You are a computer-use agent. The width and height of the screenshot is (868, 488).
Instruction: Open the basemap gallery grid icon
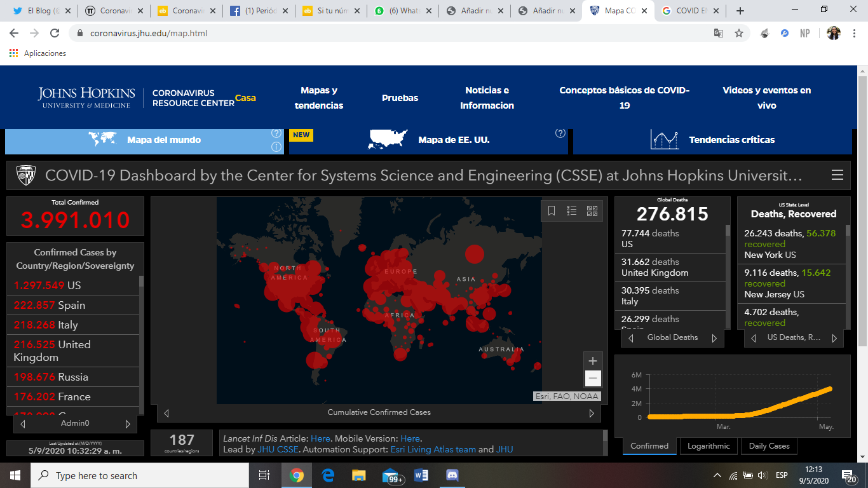[x=592, y=211]
